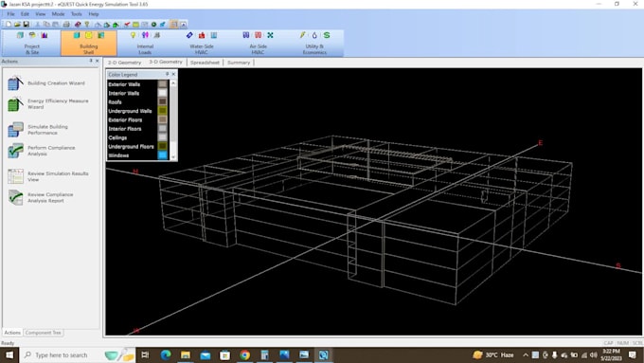Select the 3-D Geometry tab
The image size is (644, 363).
coord(166,62)
